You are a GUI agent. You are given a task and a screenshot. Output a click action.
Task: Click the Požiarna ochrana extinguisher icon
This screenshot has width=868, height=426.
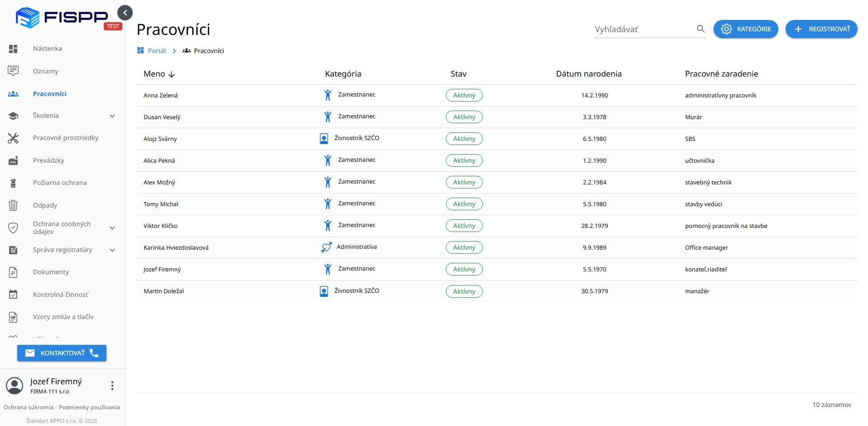tap(13, 183)
